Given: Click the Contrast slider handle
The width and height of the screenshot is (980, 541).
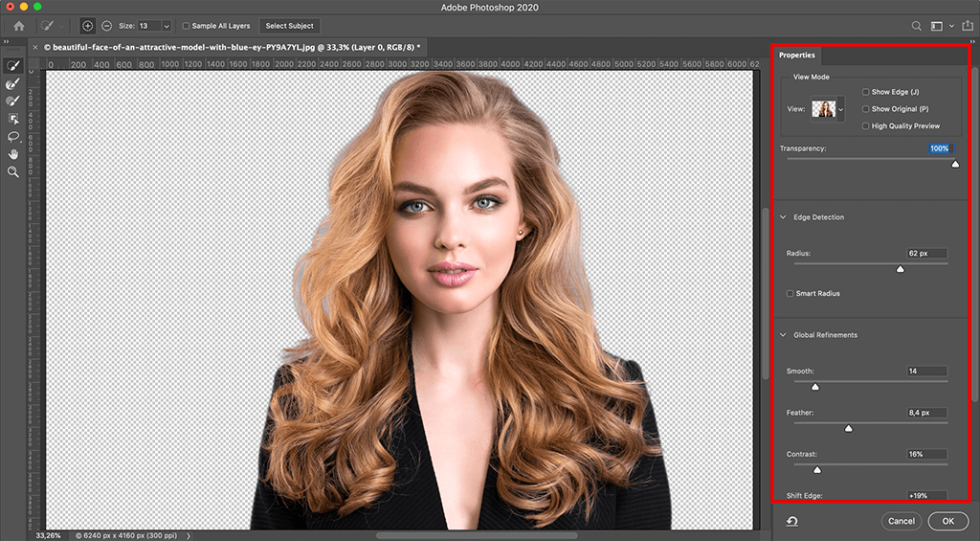Looking at the screenshot, I should 817,470.
